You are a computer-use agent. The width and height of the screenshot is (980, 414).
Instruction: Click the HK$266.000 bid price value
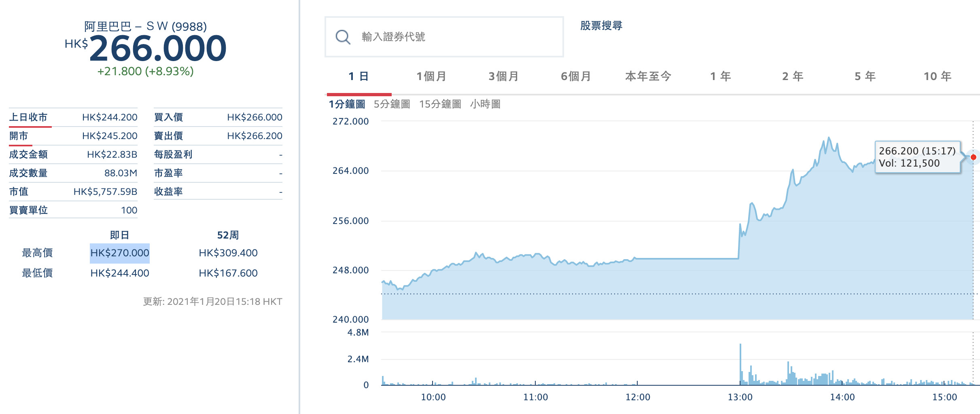coord(255,117)
